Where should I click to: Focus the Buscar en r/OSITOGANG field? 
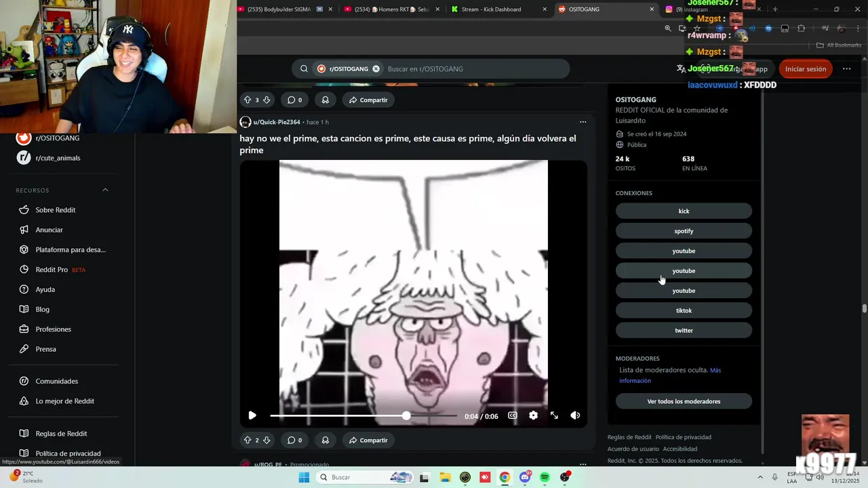click(475, 68)
